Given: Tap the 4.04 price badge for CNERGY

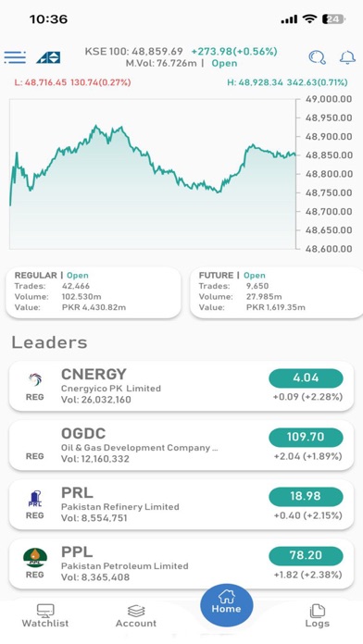Looking at the screenshot, I should (306, 378).
